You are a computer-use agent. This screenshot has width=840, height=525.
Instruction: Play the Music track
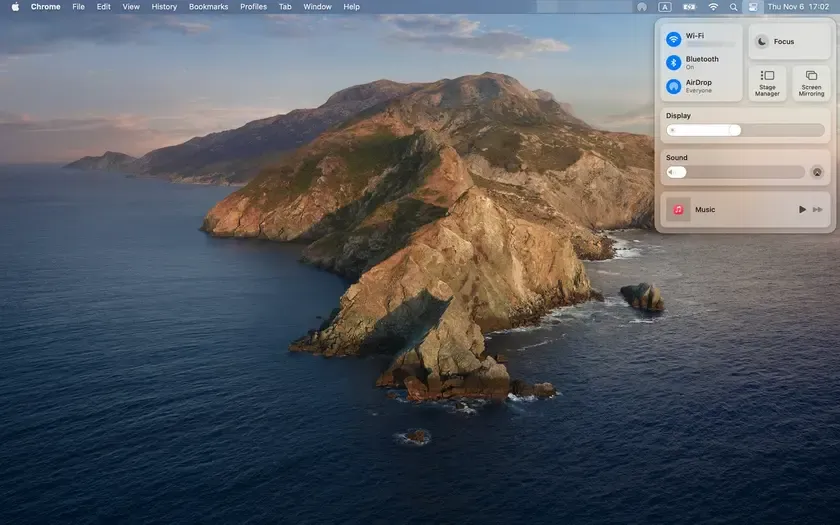802,209
